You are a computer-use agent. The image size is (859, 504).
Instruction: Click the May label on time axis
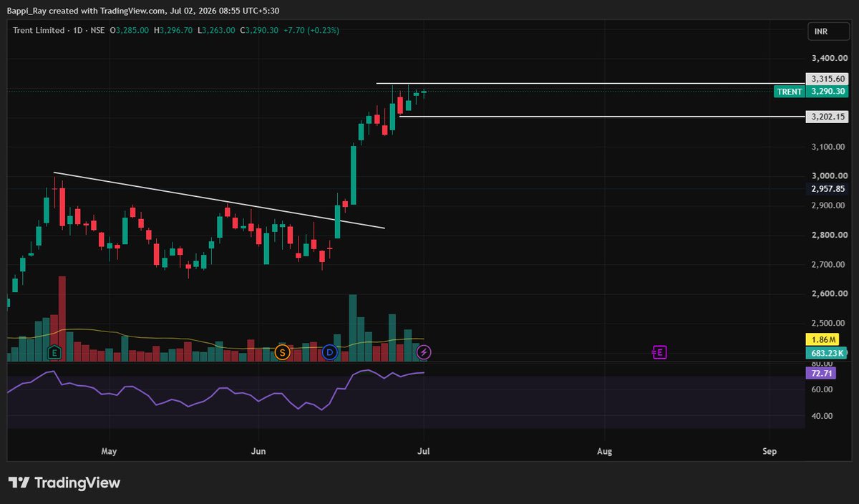[x=109, y=451]
